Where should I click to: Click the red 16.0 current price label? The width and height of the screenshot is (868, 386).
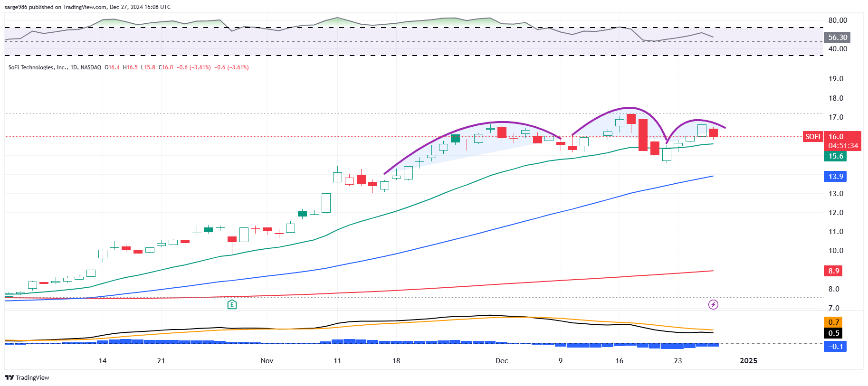click(x=836, y=137)
